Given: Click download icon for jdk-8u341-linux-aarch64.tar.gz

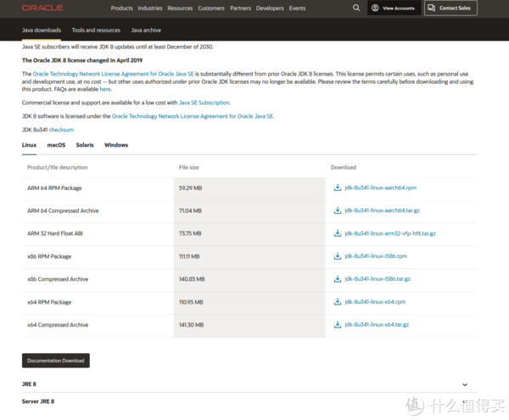Looking at the screenshot, I should coord(338,210).
